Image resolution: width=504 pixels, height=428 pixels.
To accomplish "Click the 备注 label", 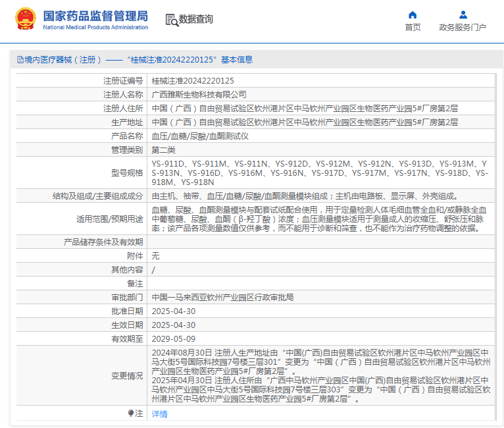I will [x=135, y=284].
